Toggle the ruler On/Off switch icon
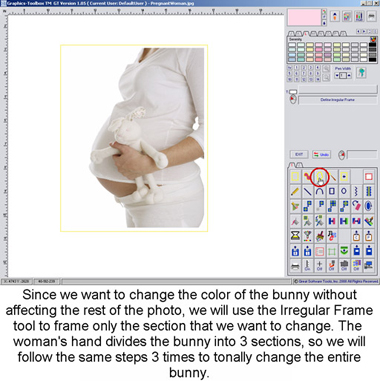 [x=307, y=266]
